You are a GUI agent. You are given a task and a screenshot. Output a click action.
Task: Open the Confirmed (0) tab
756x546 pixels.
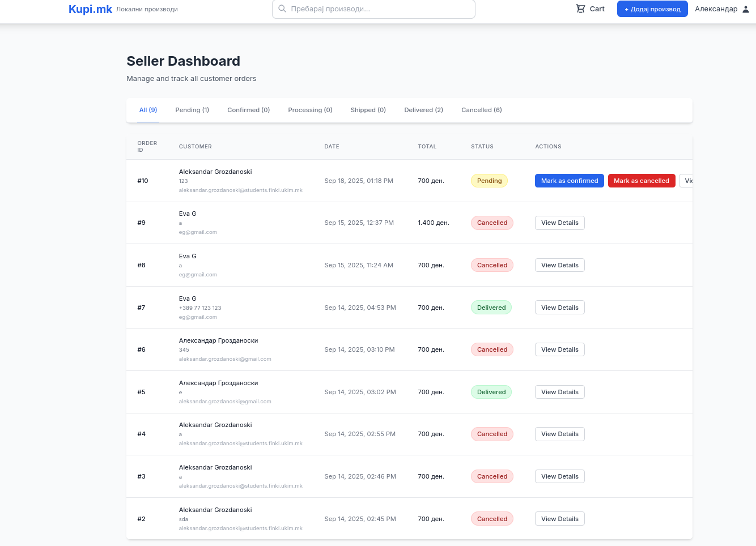point(248,110)
